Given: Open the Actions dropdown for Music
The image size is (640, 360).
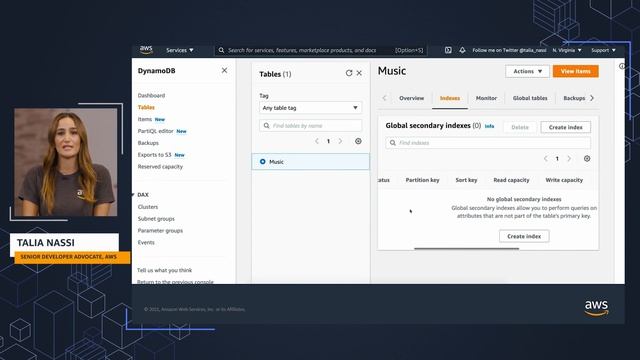Looking at the screenshot, I should (527, 71).
